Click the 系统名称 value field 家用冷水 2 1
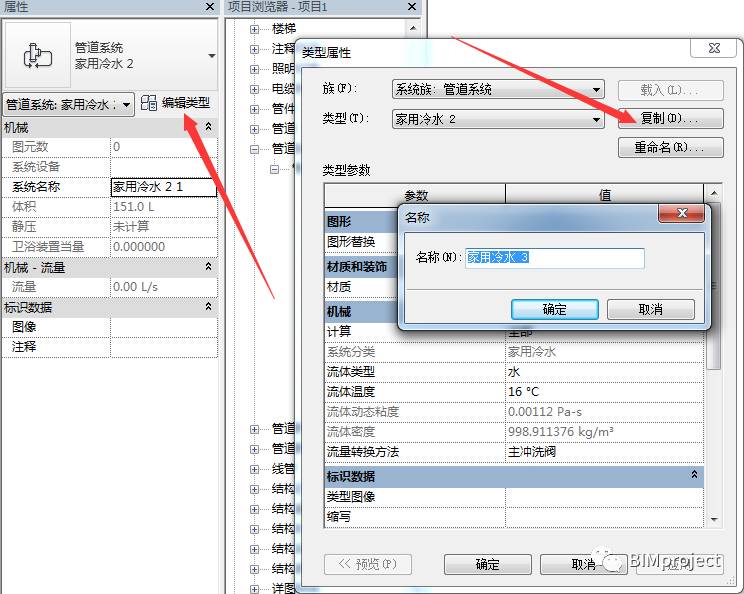This screenshot has height=594, width=744. (x=164, y=187)
